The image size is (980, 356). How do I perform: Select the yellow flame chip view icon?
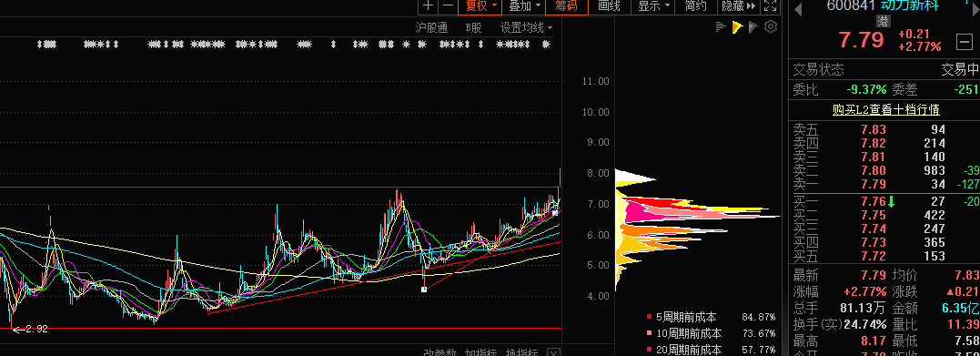pos(737,26)
